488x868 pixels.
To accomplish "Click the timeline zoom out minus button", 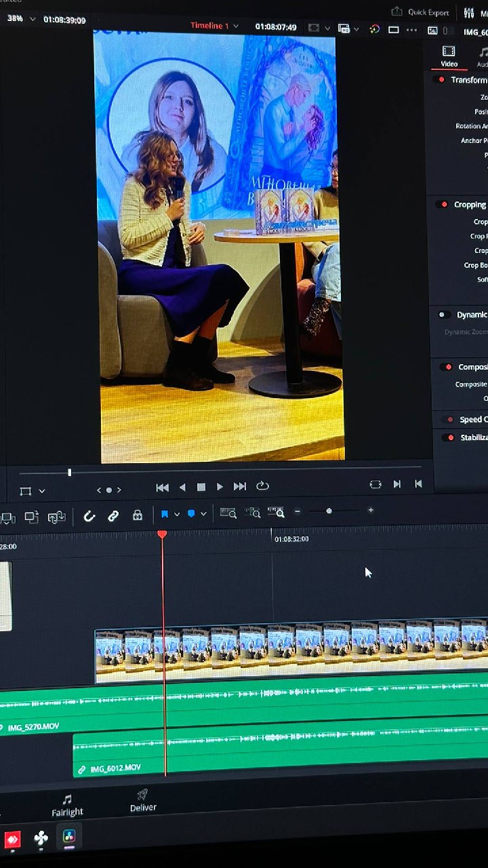I will [x=297, y=511].
